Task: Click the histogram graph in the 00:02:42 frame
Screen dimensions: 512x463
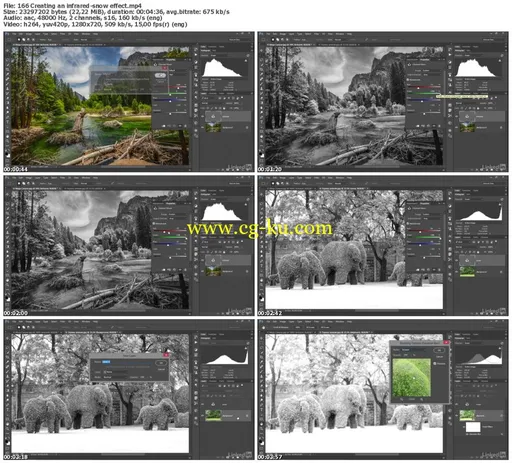Action: tap(478, 212)
